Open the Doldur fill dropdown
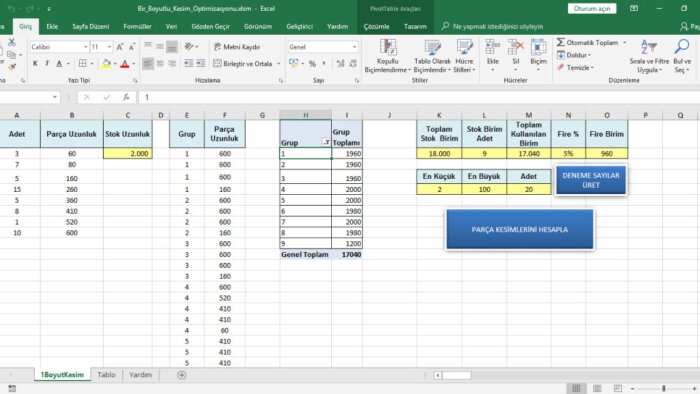The width and height of the screenshot is (700, 394). [574, 55]
